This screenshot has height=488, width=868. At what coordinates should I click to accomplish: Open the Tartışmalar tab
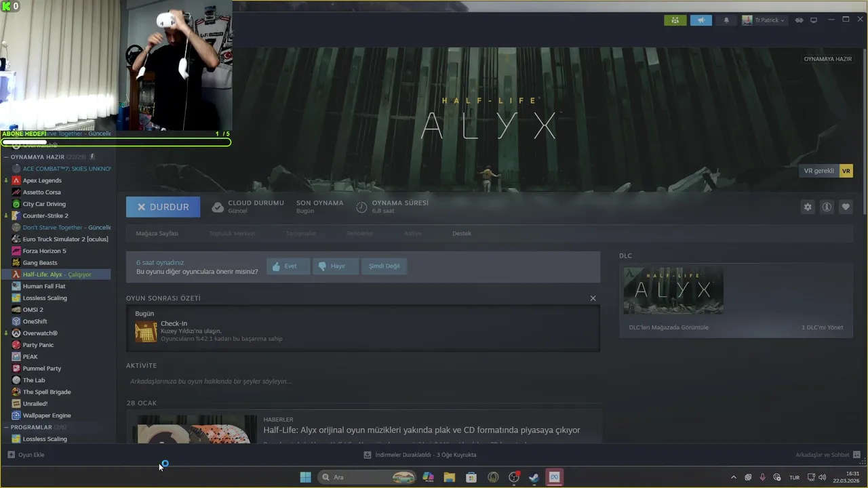(300, 233)
